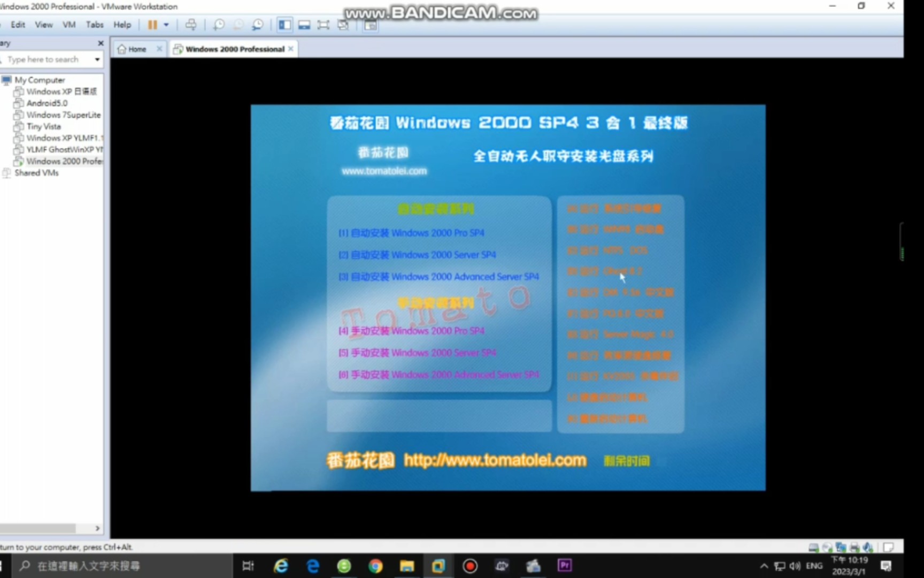This screenshot has height=578, width=924.
Task: Open the View menu
Action: pyautogui.click(x=44, y=25)
